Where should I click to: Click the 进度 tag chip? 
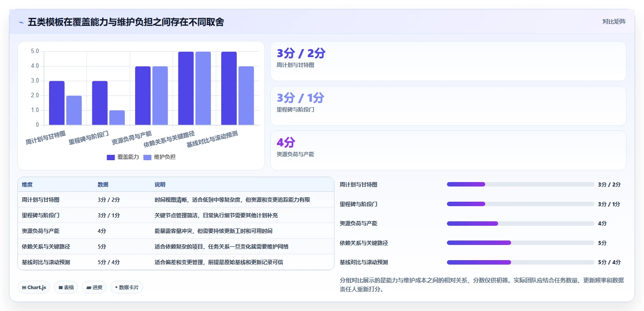(94, 287)
